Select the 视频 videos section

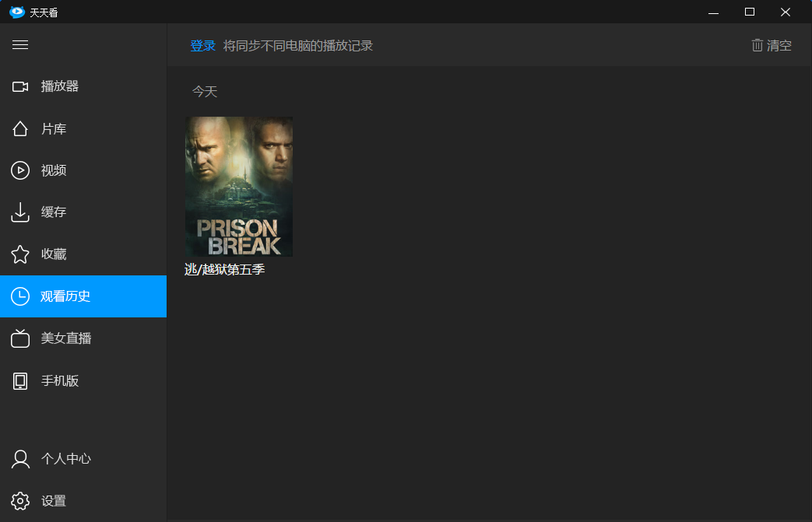(x=54, y=170)
